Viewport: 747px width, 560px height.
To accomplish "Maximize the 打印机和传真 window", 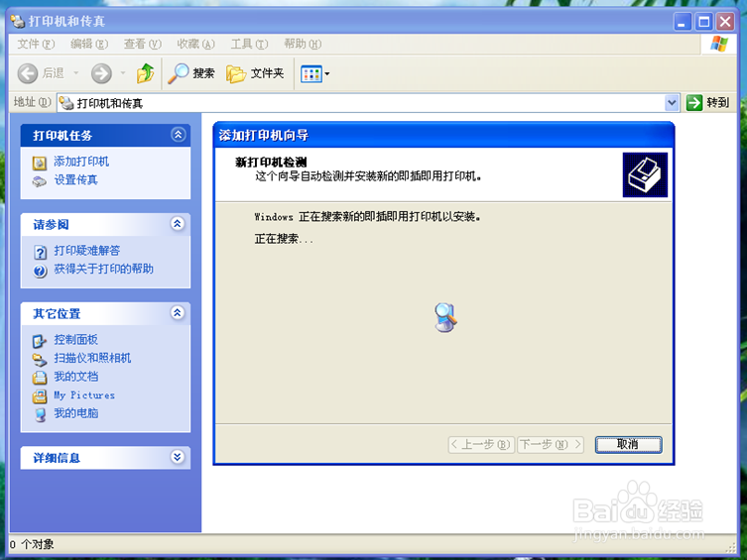I will click(703, 22).
